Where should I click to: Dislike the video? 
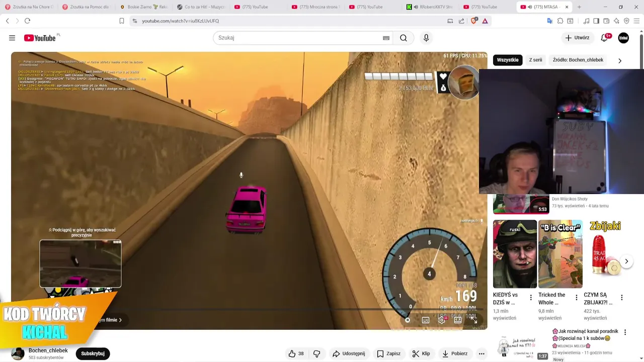point(316,353)
